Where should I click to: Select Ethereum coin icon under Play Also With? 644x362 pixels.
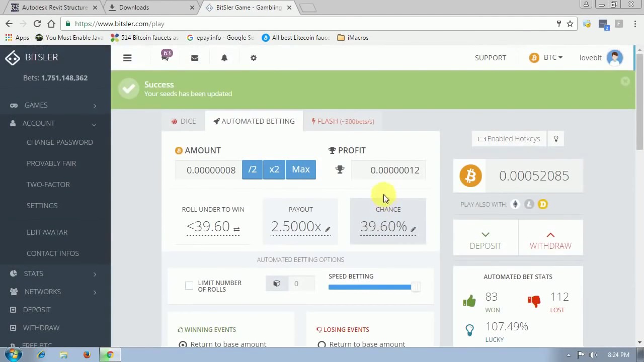[515, 204]
